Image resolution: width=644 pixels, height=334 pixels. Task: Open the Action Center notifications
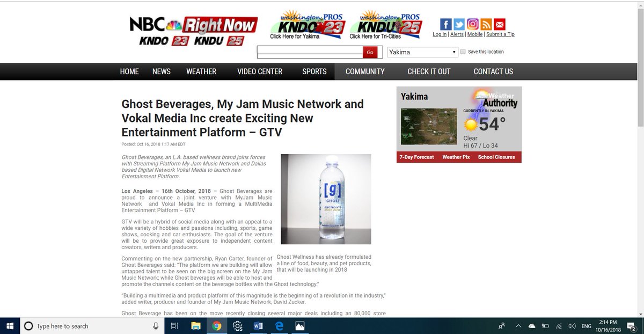tap(631, 326)
